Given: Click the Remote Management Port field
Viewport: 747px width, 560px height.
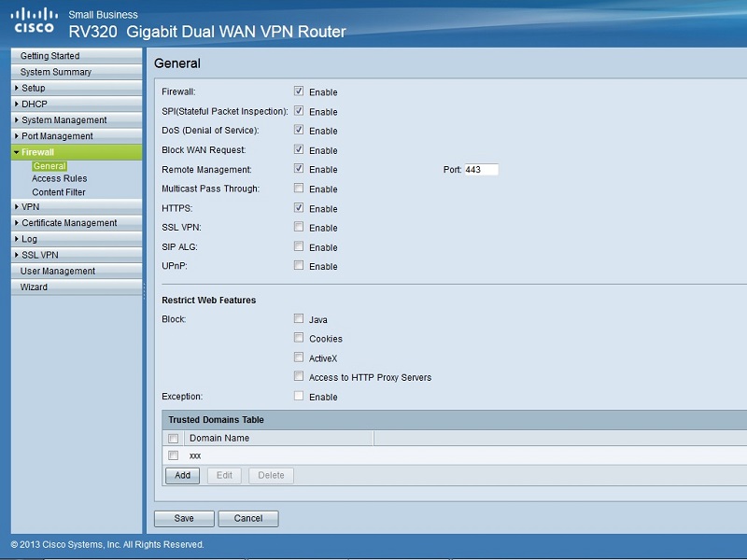Looking at the screenshot, I should coord(481,170).
